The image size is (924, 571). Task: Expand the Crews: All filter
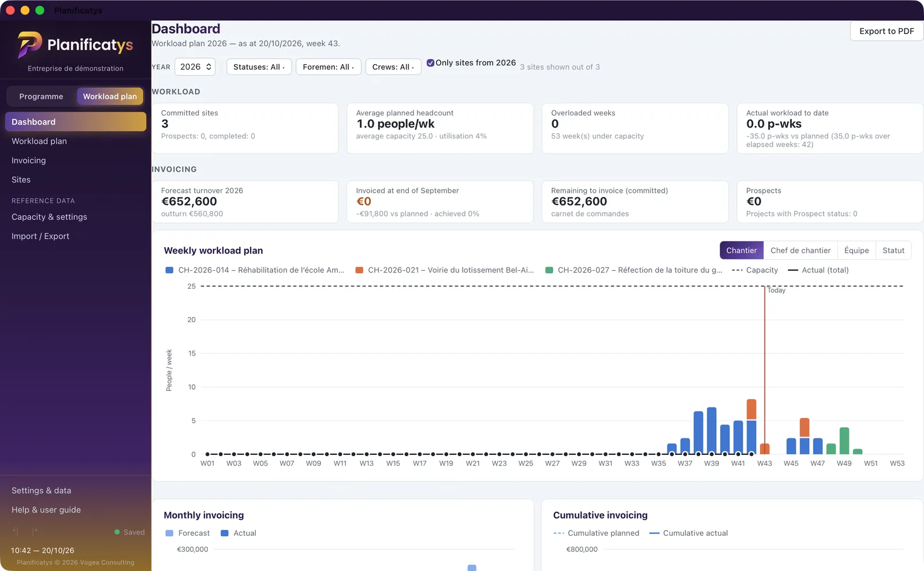pyautogui.click(x=393, y=67)
